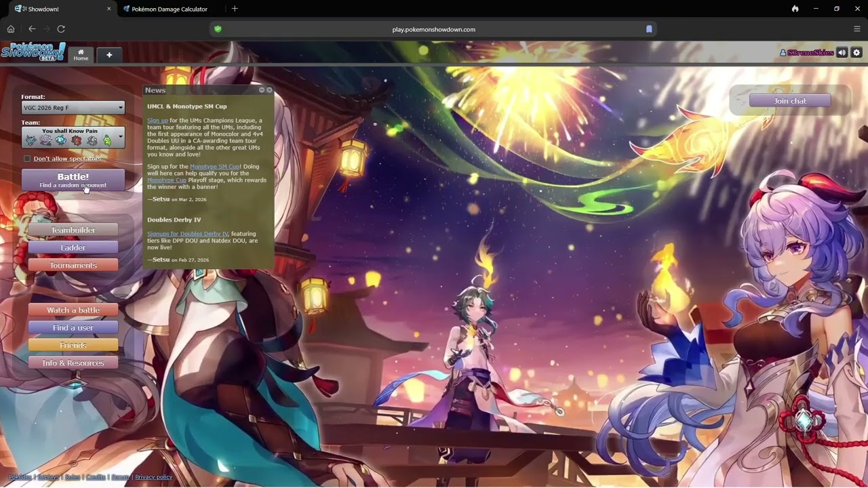Switch to Pokémon Damage Calculator browser tab
Viewport: 868px width, 488px height.
(x=170, y=9)
